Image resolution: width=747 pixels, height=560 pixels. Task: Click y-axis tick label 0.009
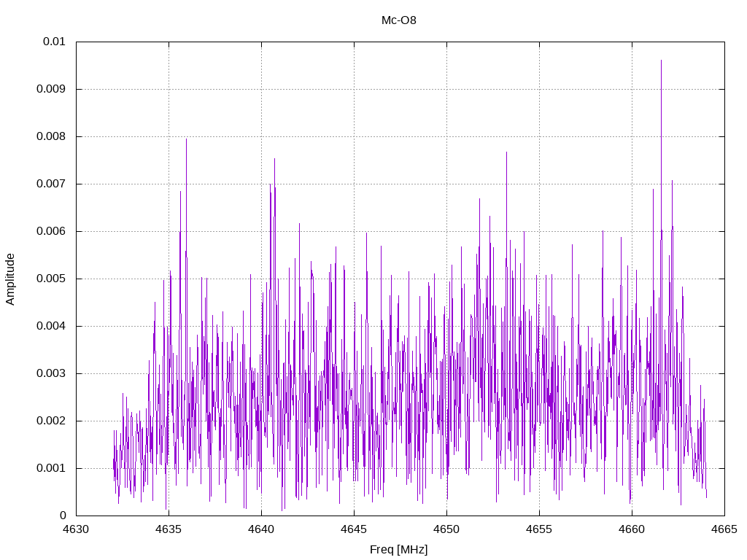(x=51, y=89)
